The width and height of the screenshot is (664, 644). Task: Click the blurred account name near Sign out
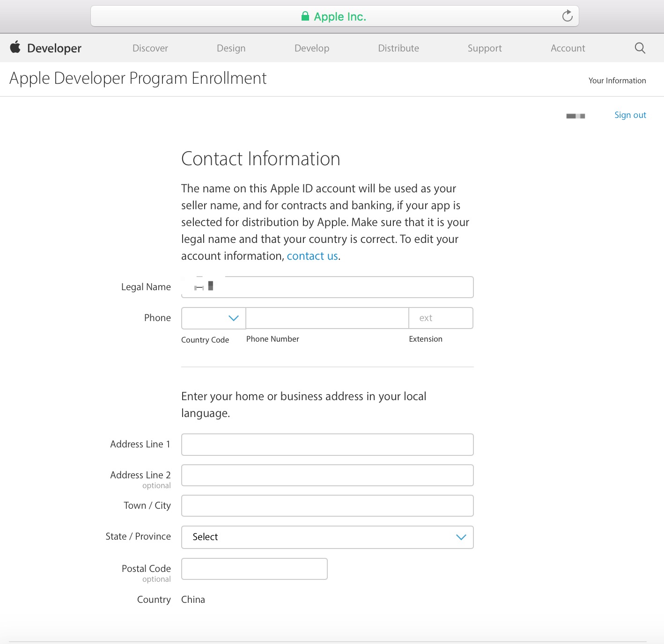575,116
